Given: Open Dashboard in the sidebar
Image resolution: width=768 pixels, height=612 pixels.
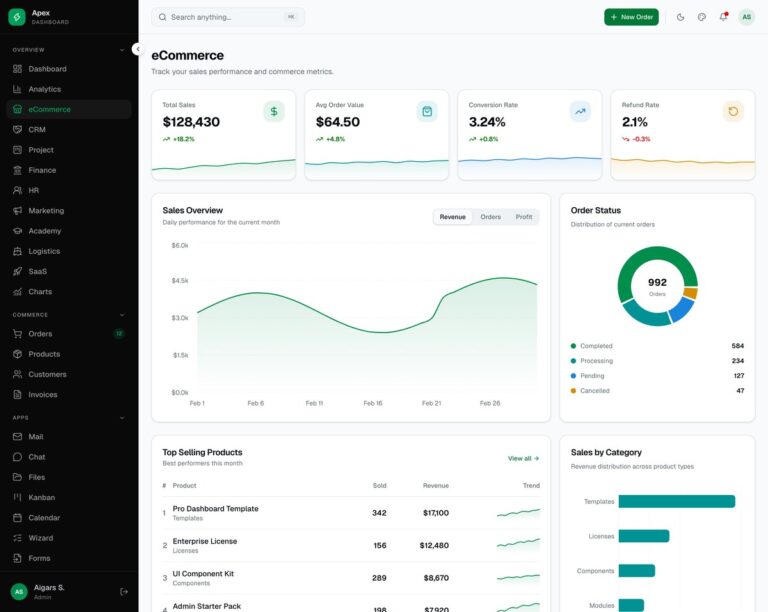Looking at the screenshot, I should click(69, 69).
